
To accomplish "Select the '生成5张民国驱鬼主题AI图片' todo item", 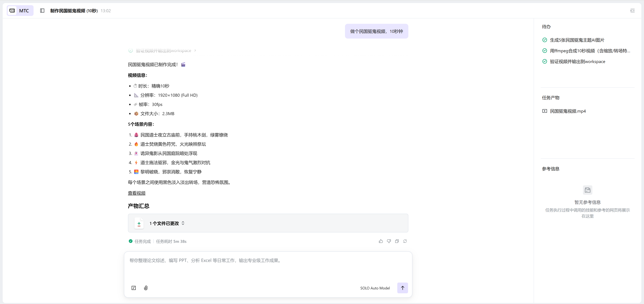I will click(x=577, y=40).
